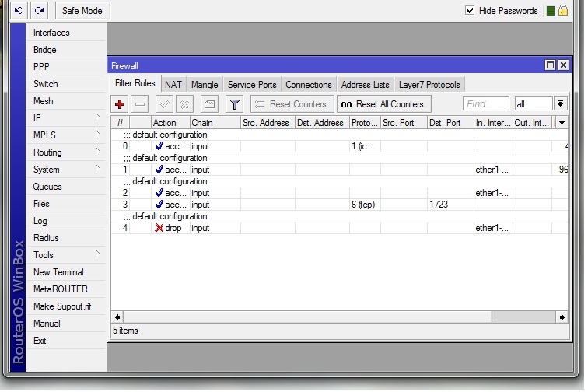Select rule 4 red drop icon
Viewport: 588px width, 392px height.
(159, 228)
